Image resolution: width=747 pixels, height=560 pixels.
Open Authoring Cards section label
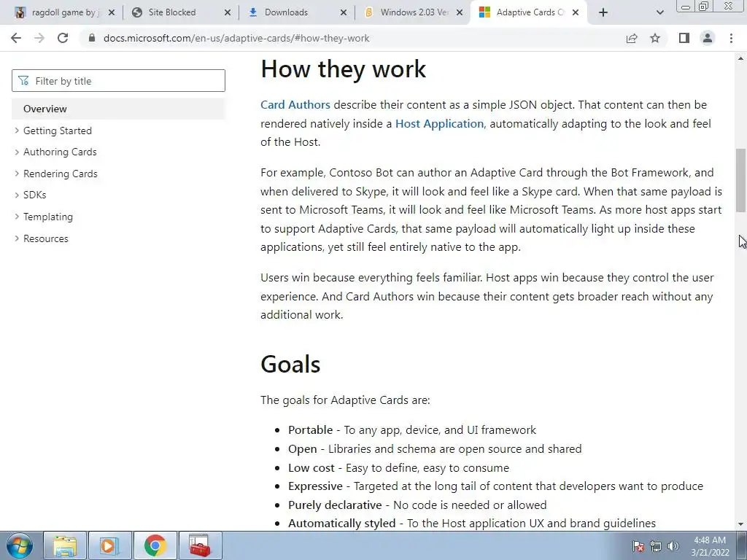(60, 152)
